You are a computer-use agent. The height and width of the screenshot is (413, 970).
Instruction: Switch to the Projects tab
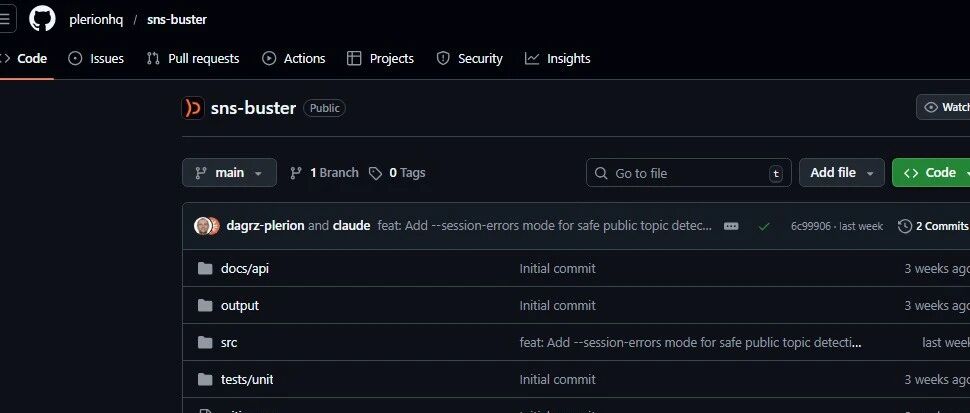pos(380,59)
